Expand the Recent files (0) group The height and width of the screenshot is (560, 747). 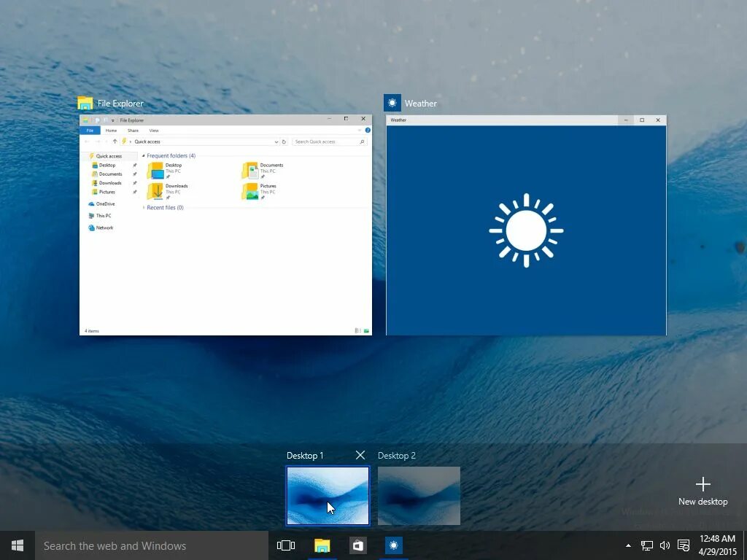tap(144, 208)
